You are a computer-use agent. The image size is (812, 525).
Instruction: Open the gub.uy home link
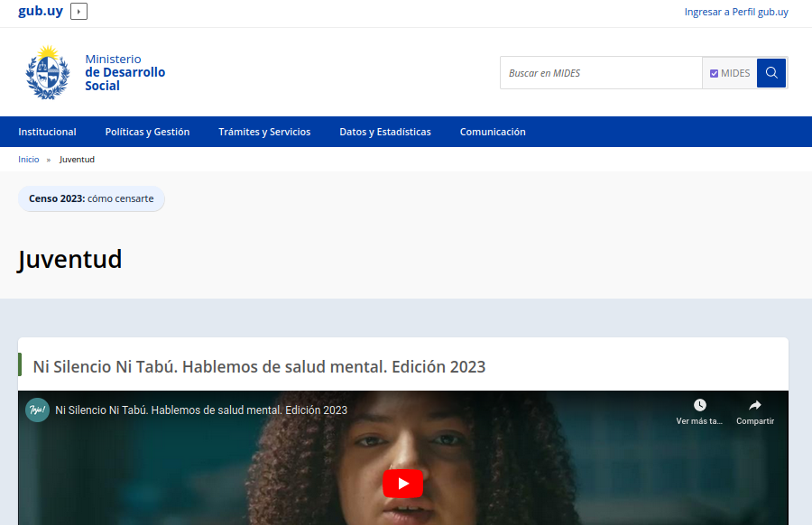click(x=41, y=11)
